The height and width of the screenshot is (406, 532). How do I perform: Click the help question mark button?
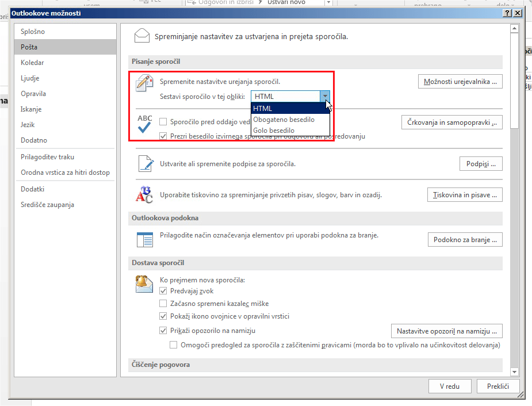tap(507, 13)
